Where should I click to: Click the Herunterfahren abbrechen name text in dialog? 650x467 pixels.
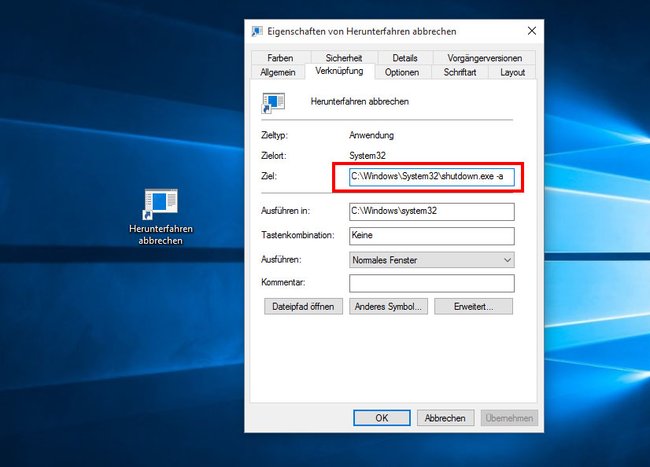click(359, 102)
